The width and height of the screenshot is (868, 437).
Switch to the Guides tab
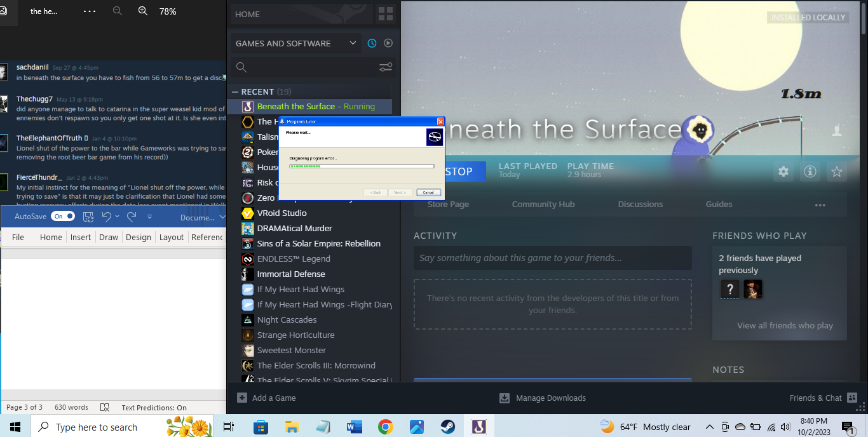pyautogui.click(x=719, y=204)
